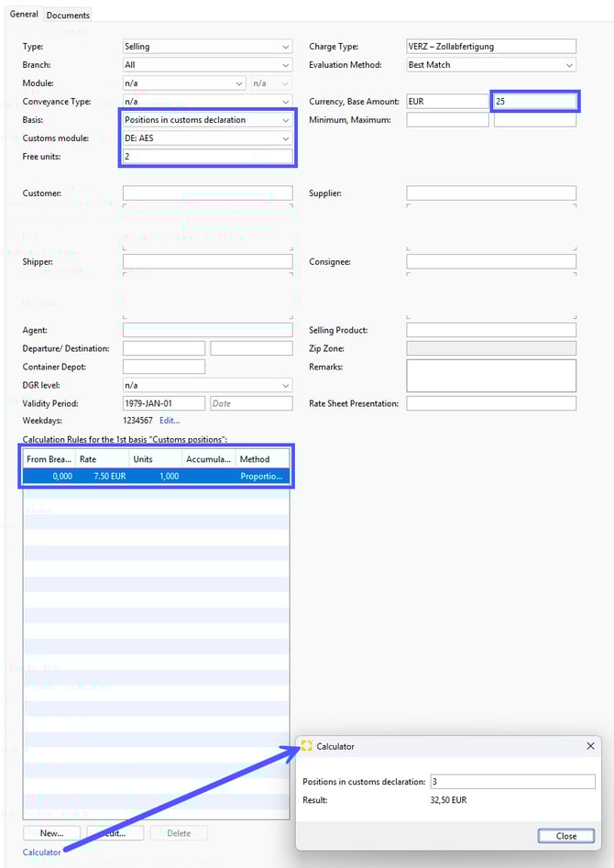Click the Positions in customs declaration field

coord(512,782)
